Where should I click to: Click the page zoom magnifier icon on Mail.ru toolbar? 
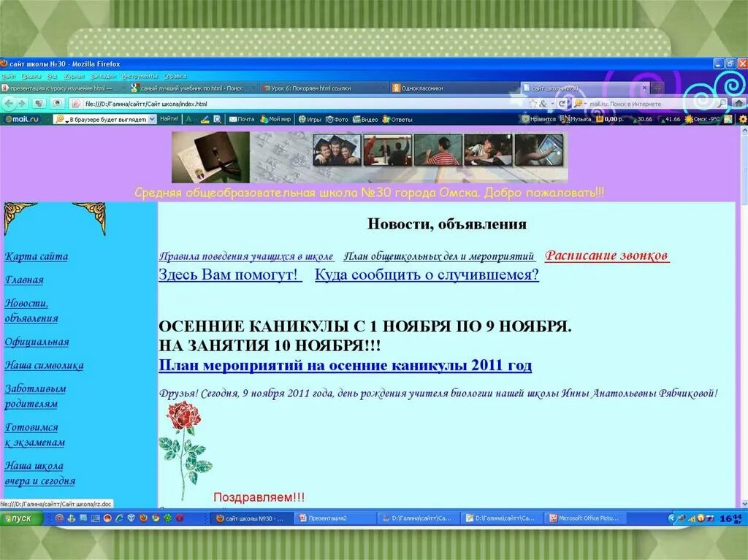(x=217, y=119)
